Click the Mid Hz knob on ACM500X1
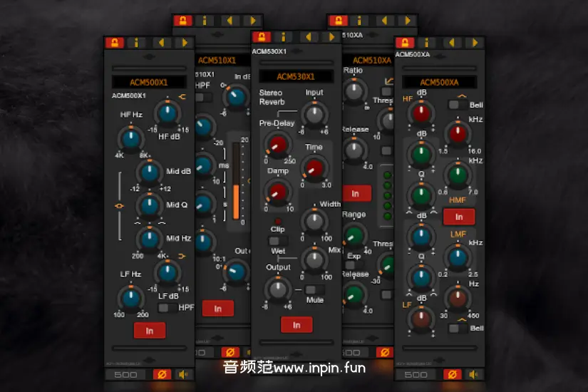Viewport: 588px width, 392px height. pyautogui.click(x=149, y=238)
